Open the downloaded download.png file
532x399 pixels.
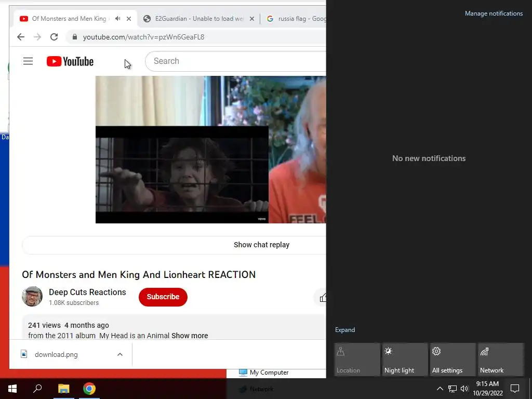pos(56,354)
